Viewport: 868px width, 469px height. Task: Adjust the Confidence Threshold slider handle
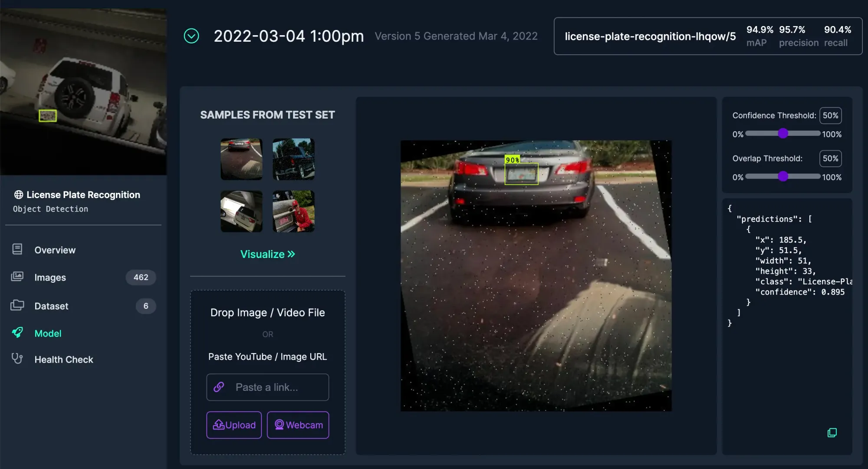pyautogui.click(x=783, y=133)
